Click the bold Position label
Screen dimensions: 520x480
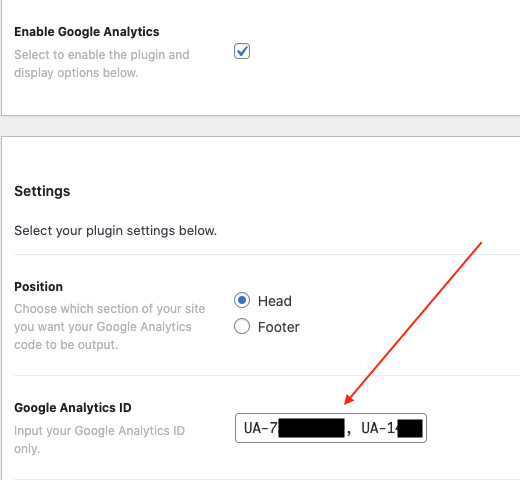point(38,287)
